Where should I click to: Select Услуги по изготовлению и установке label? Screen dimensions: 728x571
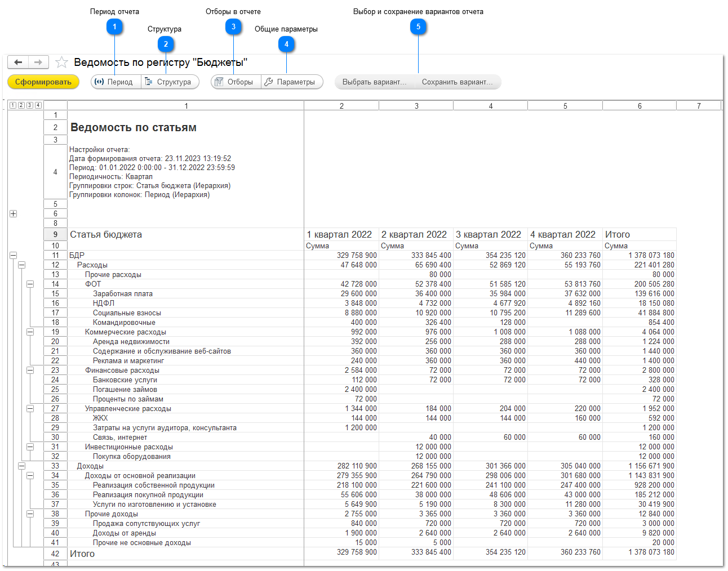pyautogui.click(x=154, y=504)
